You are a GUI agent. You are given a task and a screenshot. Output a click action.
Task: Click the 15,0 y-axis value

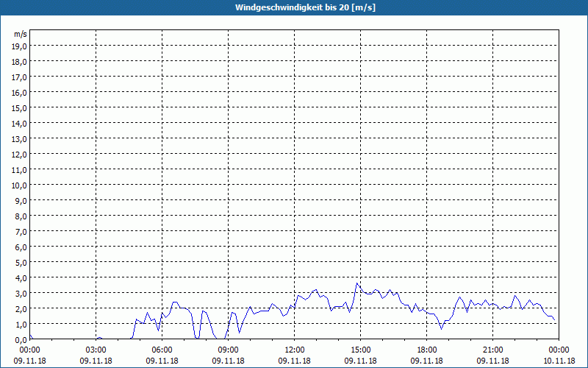click(19, 108)
